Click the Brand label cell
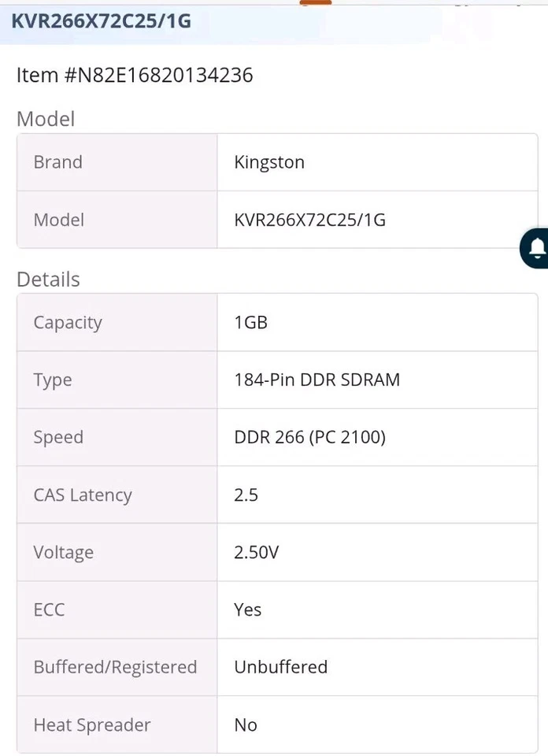548x756 pixels. [x=57, y=161]
